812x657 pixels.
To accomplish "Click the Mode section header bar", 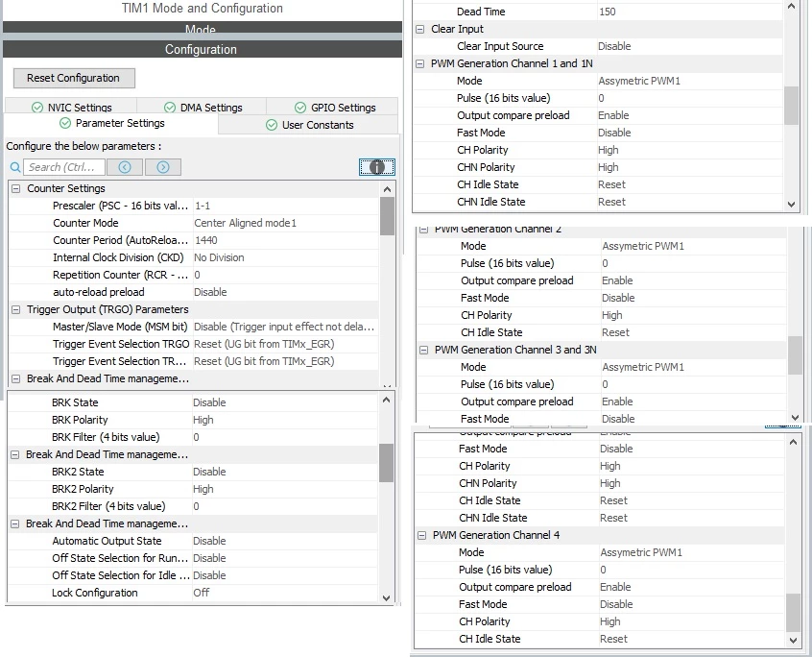I will pyautogui.click(x=203, y=28).
